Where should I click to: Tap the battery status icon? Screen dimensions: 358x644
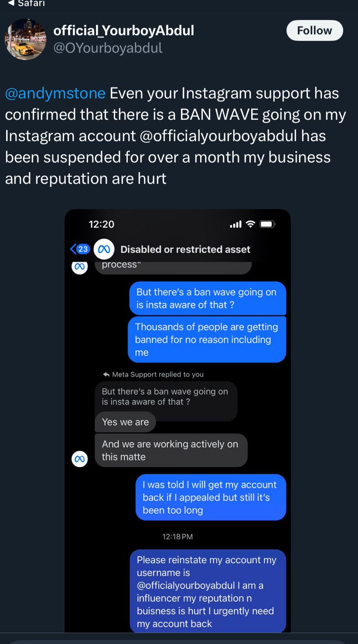pyautogui.click(x=267, y=224)
